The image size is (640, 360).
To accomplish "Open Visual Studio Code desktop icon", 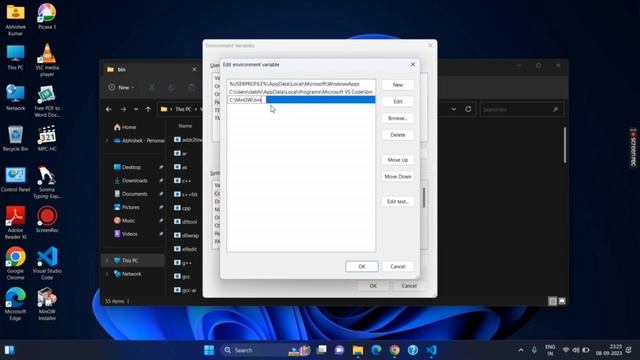I will click(47, 263).
